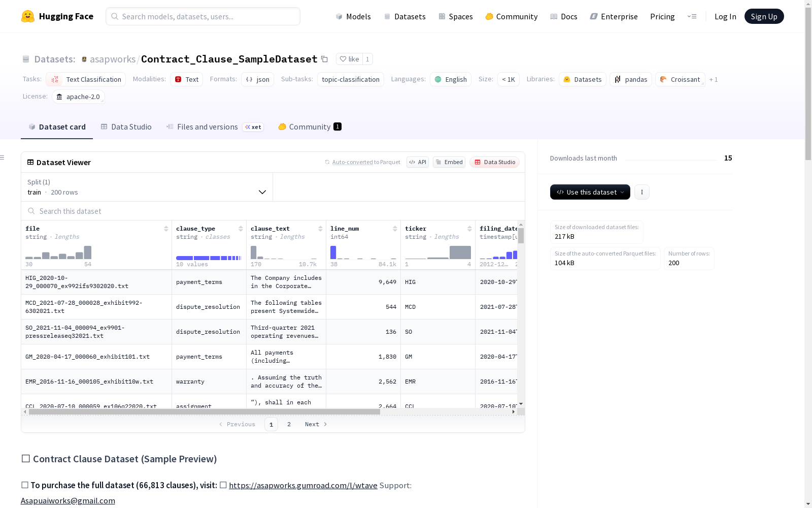This screenshot has width=812, height=508.
Task: Like the dataset with the heart button
Action: tap(349, 59)
